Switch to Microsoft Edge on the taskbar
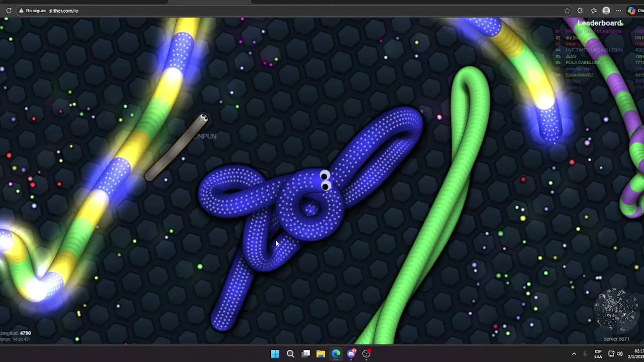644x362 pixels. [x=336, y=354]
